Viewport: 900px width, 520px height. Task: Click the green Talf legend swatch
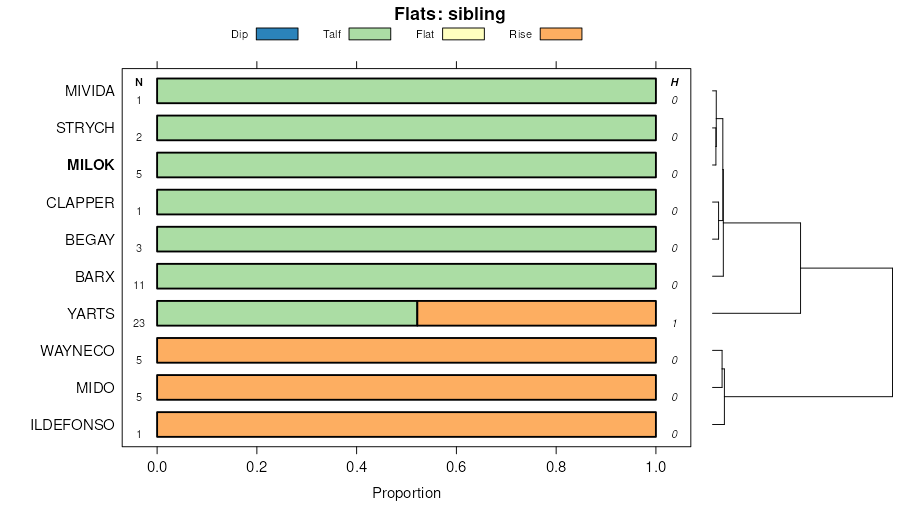tap(369, 34)
